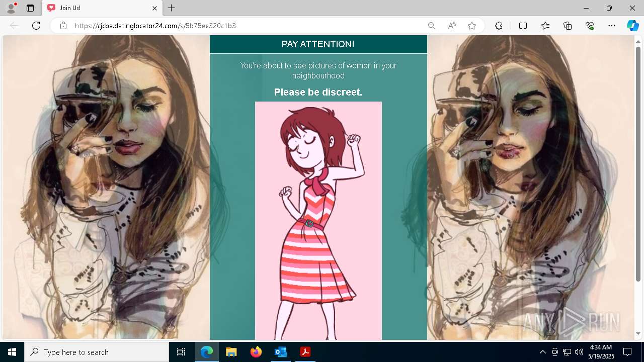644x362 pixels.
Task: View site information lock icon
Action: (63, 26)
